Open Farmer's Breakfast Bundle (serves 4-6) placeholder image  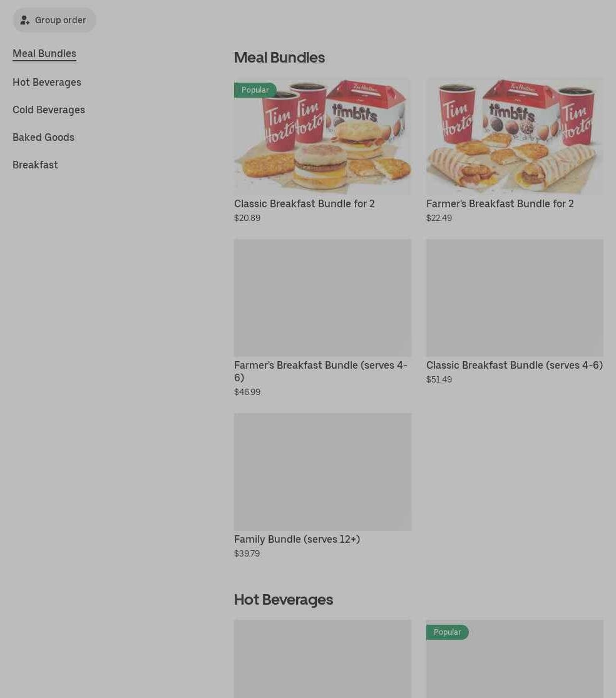[322, 298]
